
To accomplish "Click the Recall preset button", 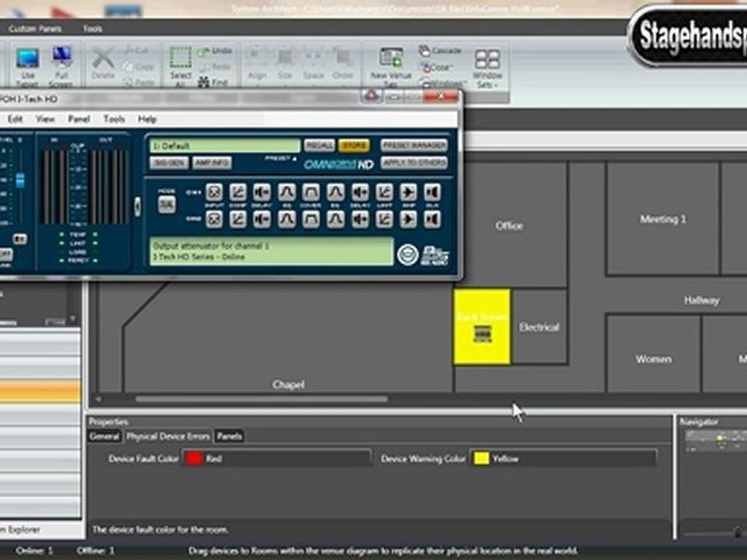I will tap(319, 145).
